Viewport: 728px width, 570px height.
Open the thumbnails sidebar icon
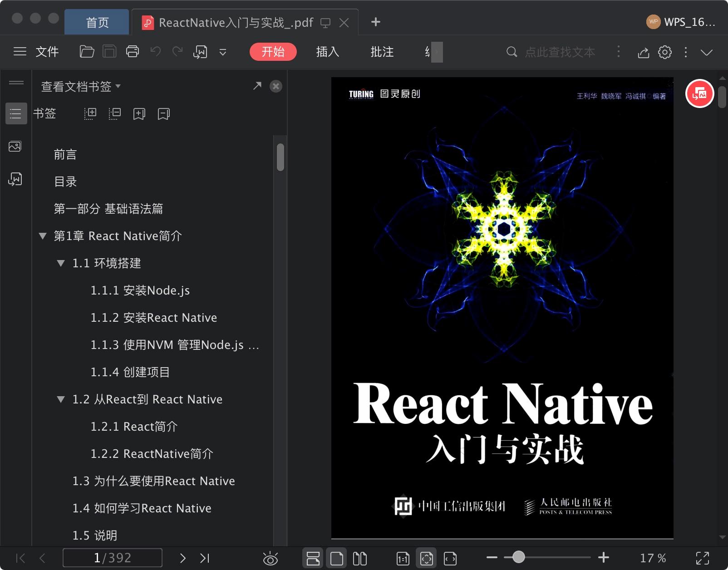coord(15,146)
